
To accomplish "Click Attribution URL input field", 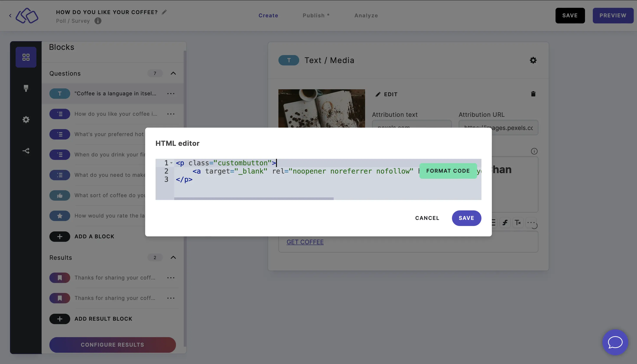I will point(498,127).
